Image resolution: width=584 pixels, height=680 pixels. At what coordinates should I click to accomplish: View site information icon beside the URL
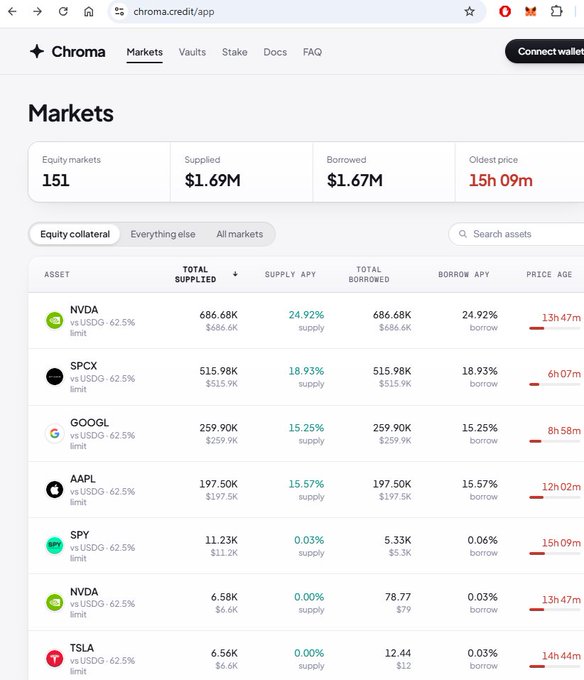pyautogui.click(x=119, y=12)
